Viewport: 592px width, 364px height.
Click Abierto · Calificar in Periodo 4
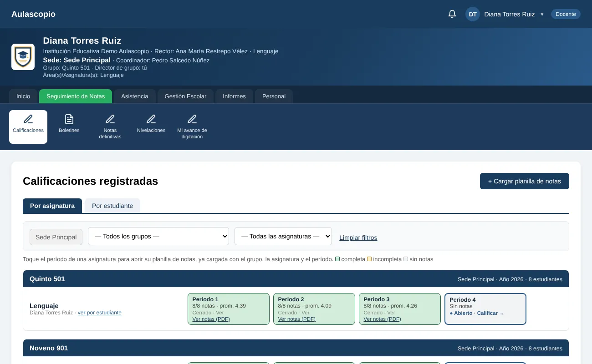pyautogui.click(x=477, y=313)
